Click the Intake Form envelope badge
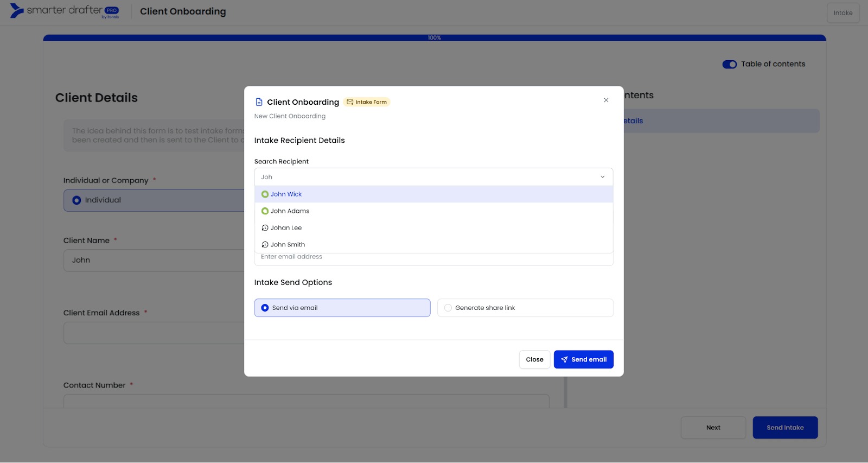The height and width of the screenshot is (463, 868). click(367, 102)
